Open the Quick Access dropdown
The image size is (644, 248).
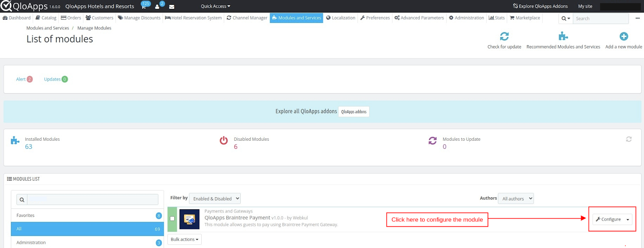(x=216, y=6)
